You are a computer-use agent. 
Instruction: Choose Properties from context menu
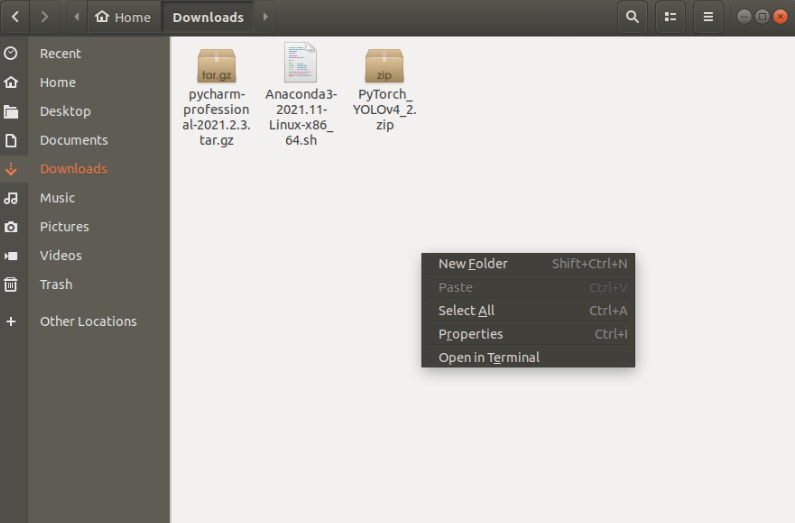(528, 334)
